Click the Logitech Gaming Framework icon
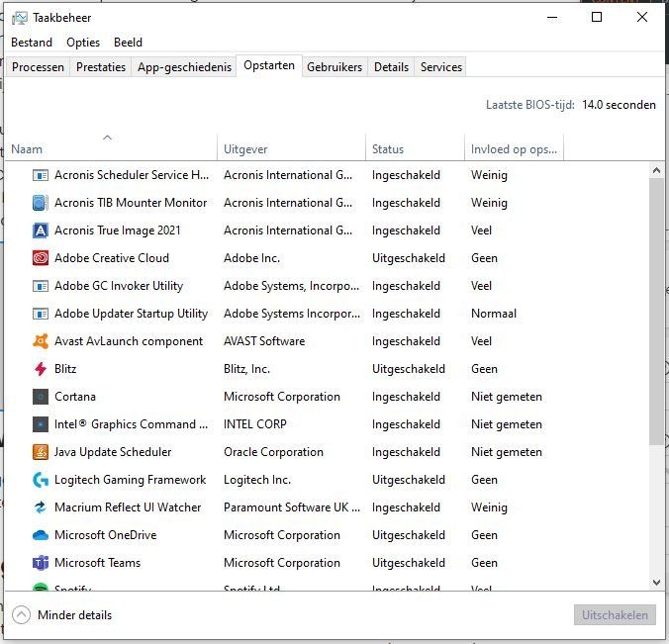The width and height of the screenshot is (669, 644). 41,480
